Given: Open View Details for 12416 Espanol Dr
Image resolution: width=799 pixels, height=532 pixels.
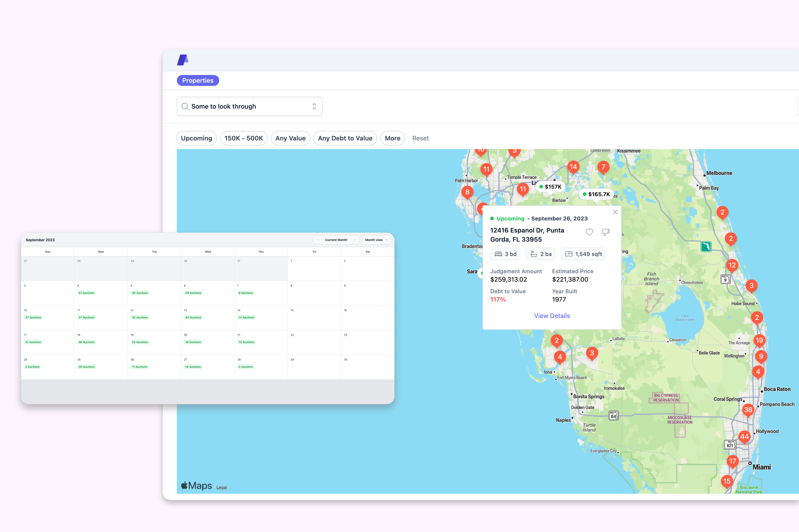Looking at the screenshot, I should (x=552, y=316).
